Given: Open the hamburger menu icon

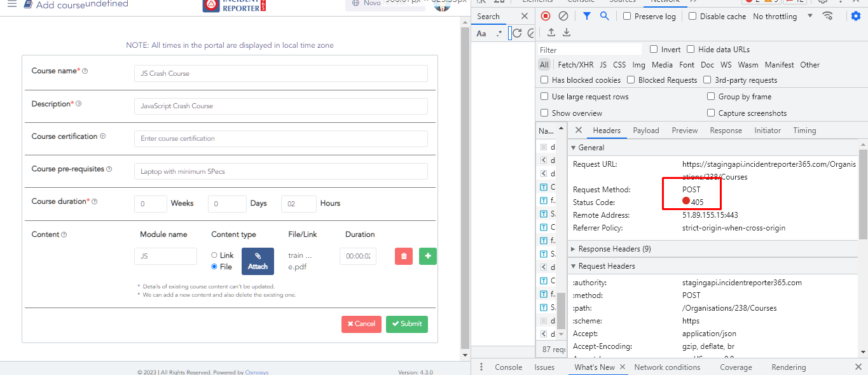Looking at the screenshot, I should click(x=12, y=4).
